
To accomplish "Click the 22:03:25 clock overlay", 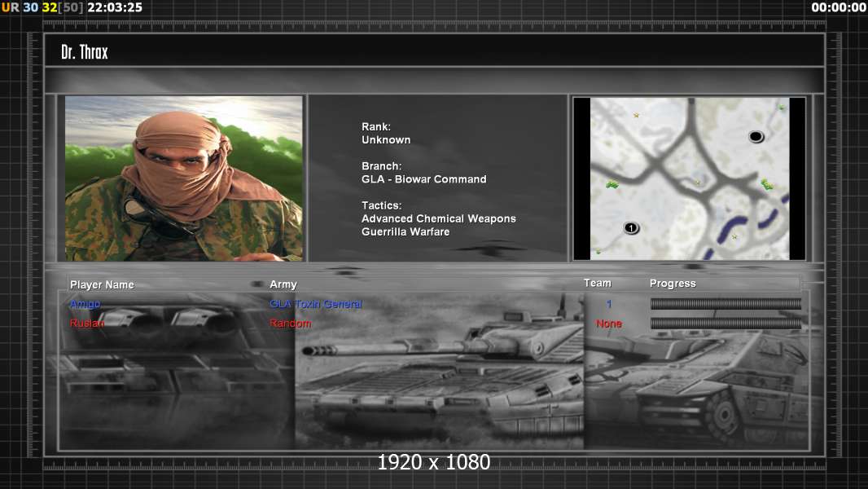I will tap(115, 7).
